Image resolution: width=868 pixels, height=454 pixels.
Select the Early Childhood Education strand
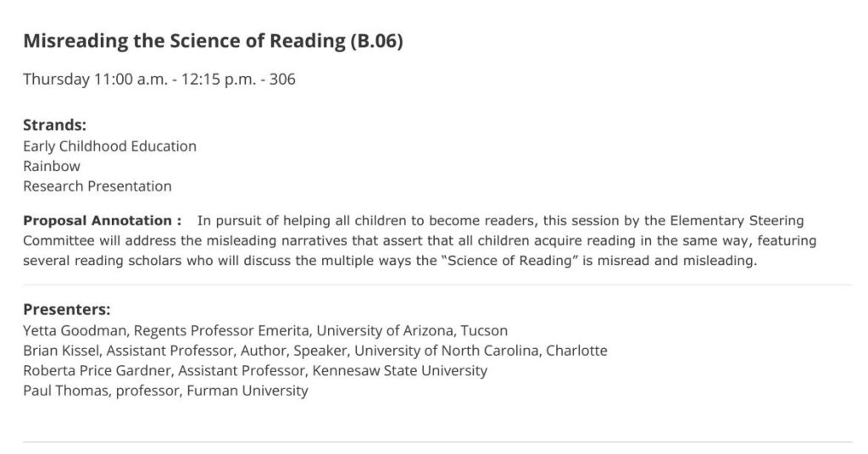[x=109, y=146]
